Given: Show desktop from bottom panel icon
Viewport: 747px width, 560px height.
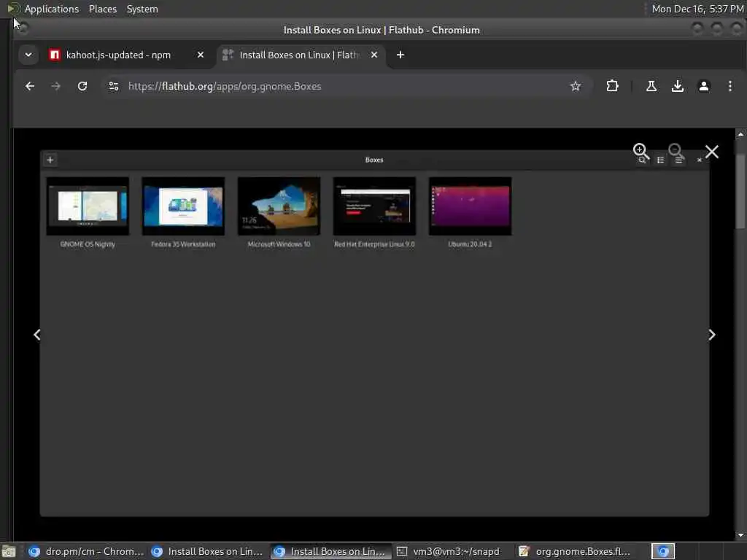Looking at the screenshot, I should (9, 551).
